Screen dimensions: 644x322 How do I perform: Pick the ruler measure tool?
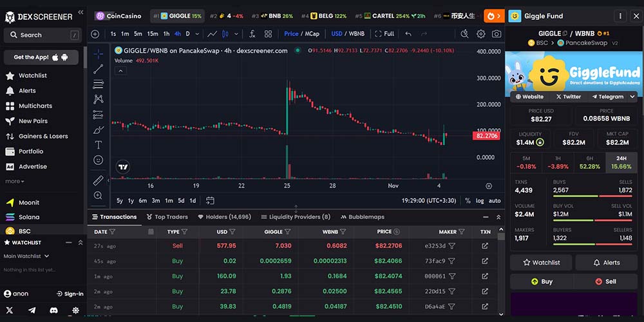98,180
